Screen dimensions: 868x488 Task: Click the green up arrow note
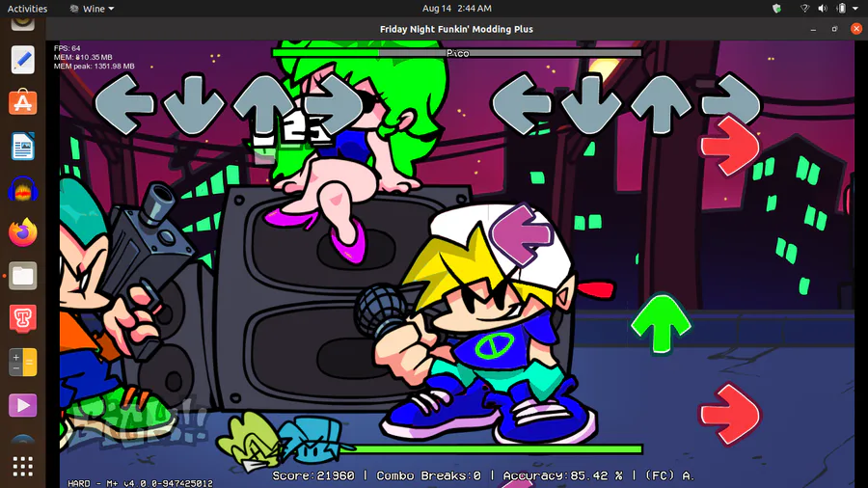pyautogui.click(x=661, y=324)
